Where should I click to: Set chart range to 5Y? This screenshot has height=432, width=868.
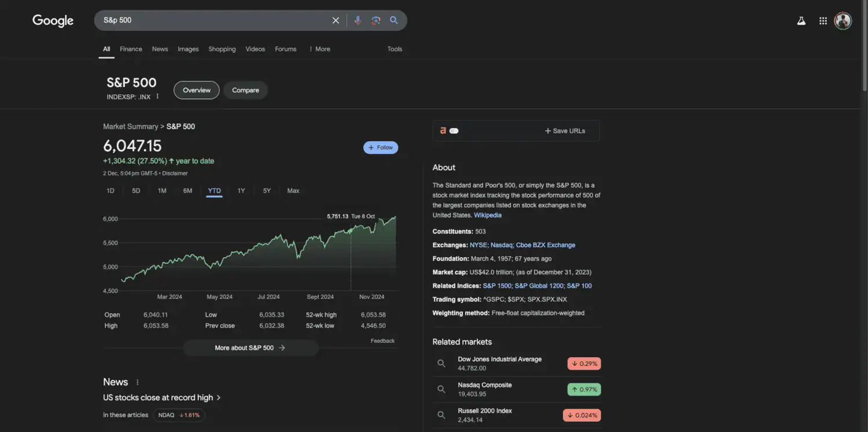click(267, 191)
